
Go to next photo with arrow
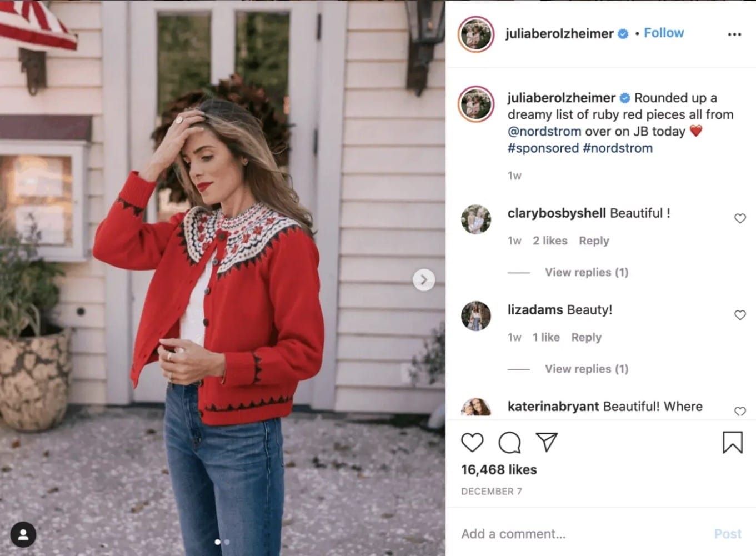point(424,279)
